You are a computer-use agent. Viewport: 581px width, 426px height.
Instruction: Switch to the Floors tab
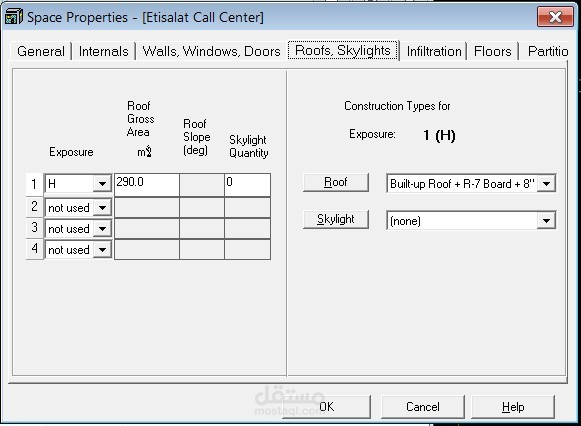pyautogui.click(x=492, y=51)
